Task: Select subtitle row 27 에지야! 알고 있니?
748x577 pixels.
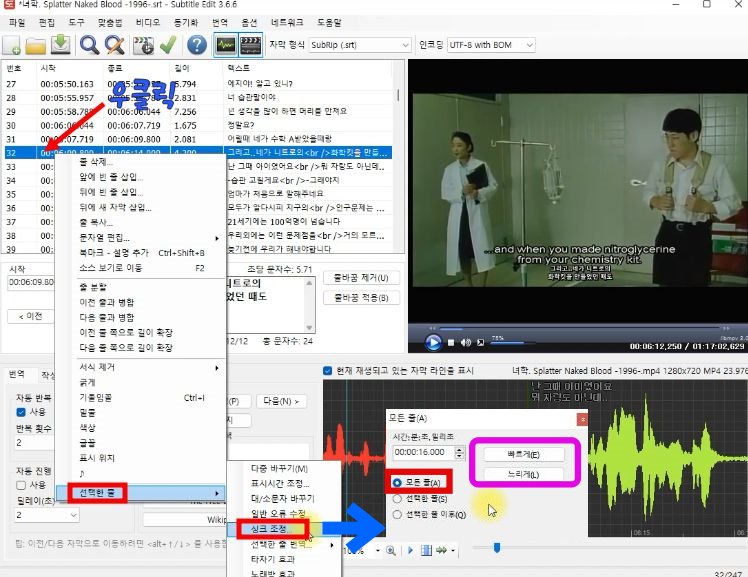Action: coord(198,84)
